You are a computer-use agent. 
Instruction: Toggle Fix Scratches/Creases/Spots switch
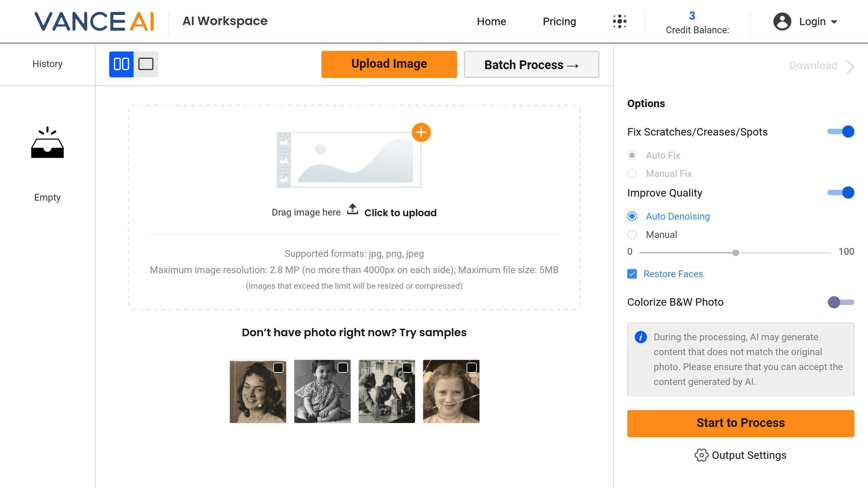tap(841, 132)
